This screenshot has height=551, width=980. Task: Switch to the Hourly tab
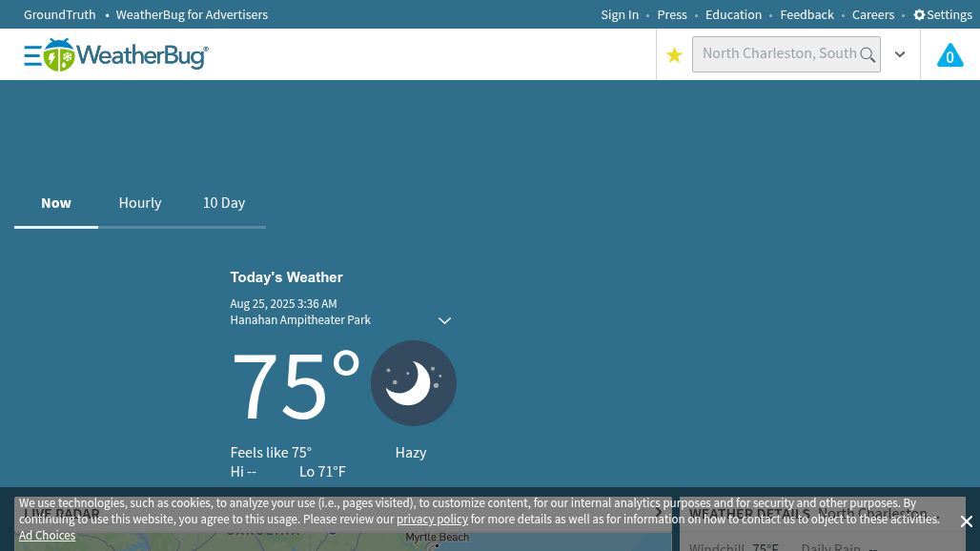[x=140, y=203]
